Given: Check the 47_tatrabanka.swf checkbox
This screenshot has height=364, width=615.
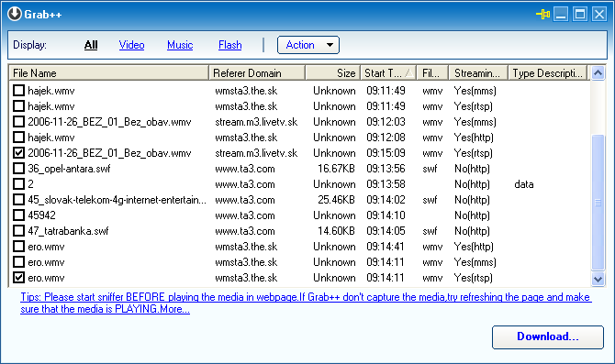Looking at the screenshot, I should (x=18, y=231).
